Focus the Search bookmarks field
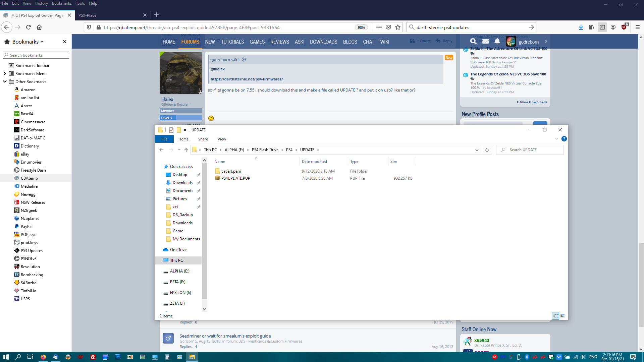Image resolution: width=644 pixels, height=362 pixels. (36, 55)
